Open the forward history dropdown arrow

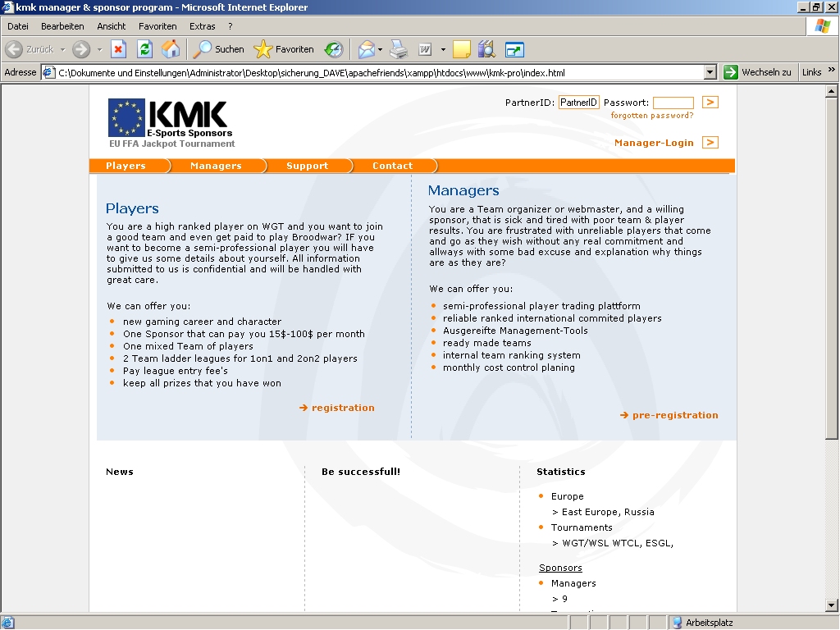(x=99, y=49)
